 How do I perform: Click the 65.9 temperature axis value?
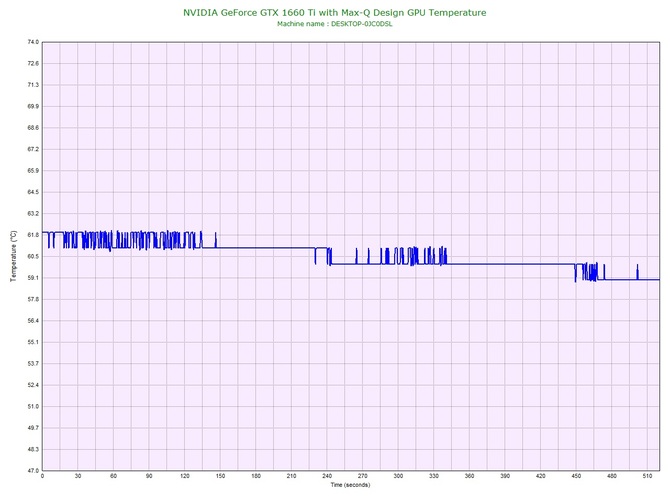tap(33, 170)
